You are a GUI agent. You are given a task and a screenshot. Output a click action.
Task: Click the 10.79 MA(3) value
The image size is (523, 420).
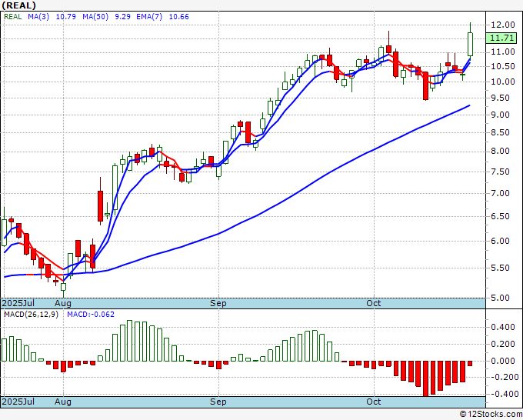pos(65,17)
